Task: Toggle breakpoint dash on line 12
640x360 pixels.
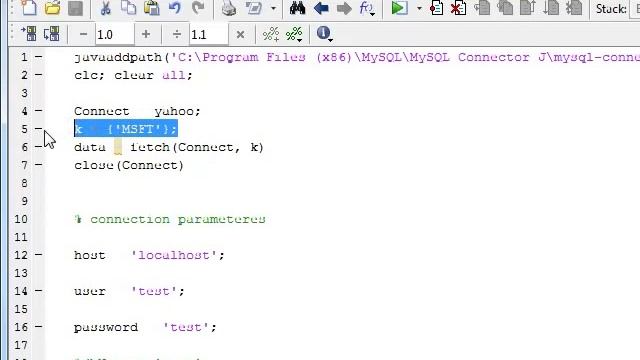Action: click(x=38, y=255)
